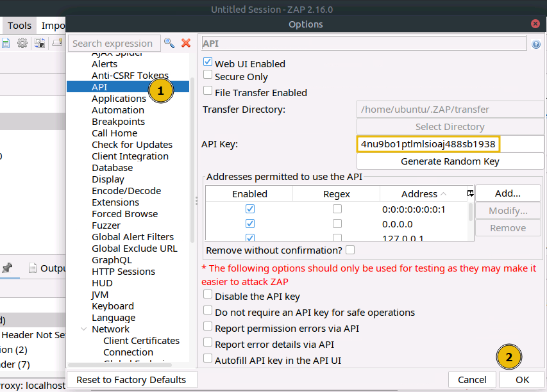The image size is (547, 392).
Task: Click the OK button
Action: pyautogui.click(x=522, y=380)
